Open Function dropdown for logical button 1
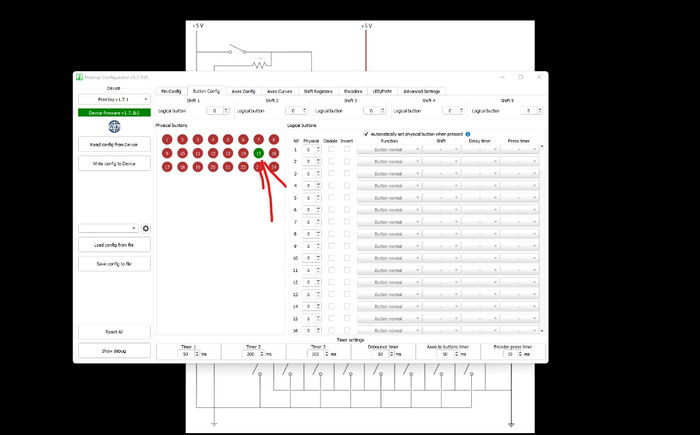 [x=389, y=150]
